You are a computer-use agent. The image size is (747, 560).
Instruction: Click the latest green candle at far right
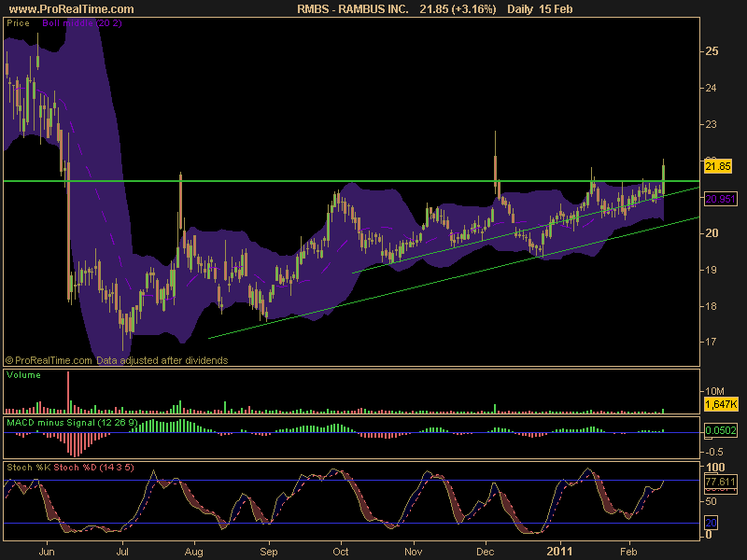pos(664,178)
